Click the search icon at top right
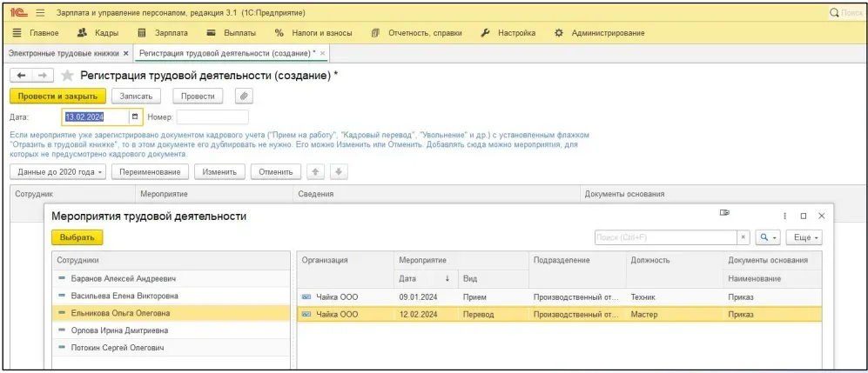This screenshot has width=868, height=373. (834, 12)
